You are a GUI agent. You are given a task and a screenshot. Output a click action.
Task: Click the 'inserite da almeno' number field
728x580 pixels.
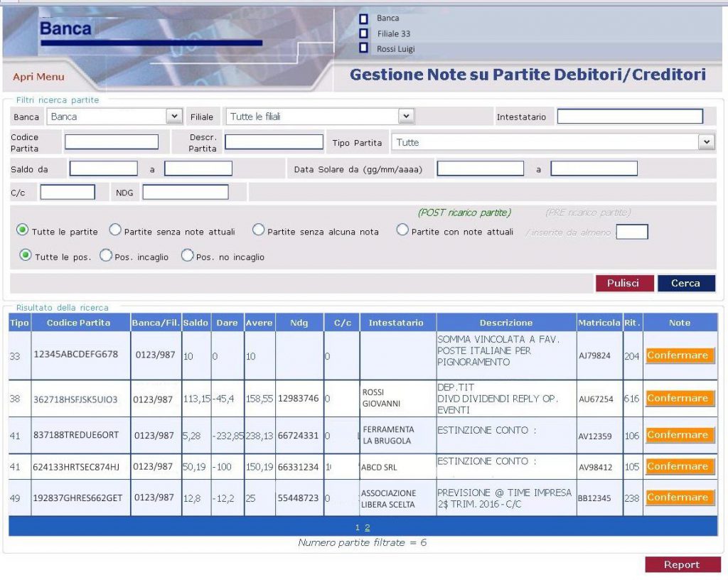(x=631, y=231)
